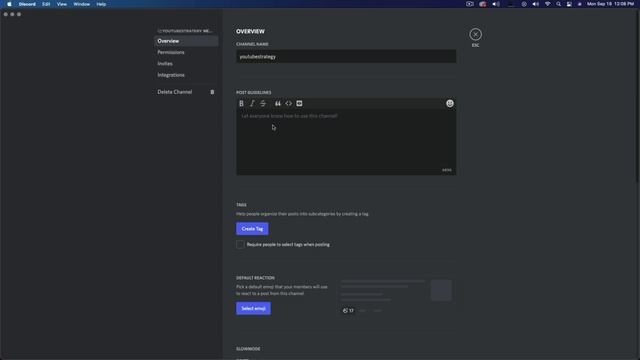Click the Create Tag button

click(x=252, y=229)
